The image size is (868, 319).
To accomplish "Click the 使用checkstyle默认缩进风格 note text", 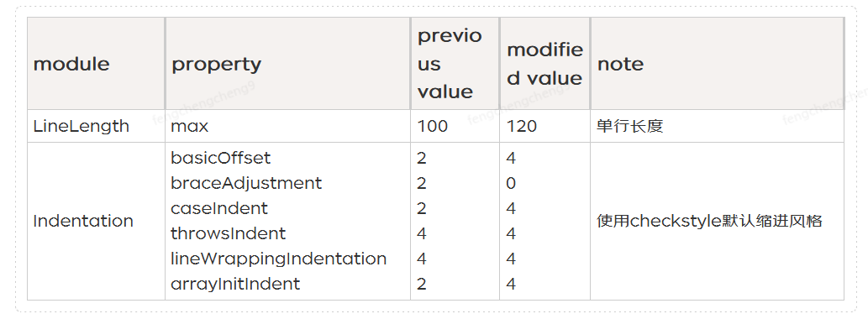I will (710, 221).
